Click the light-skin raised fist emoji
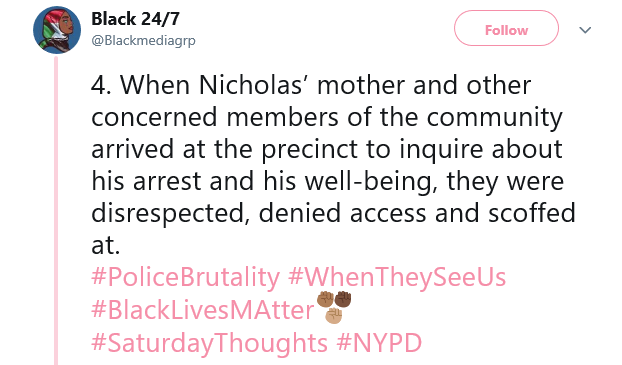 tap(334, 316)
